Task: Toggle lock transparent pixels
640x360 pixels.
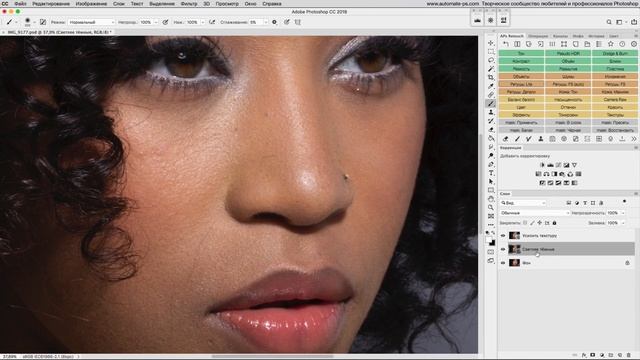Action: click(x=525, y=223)
